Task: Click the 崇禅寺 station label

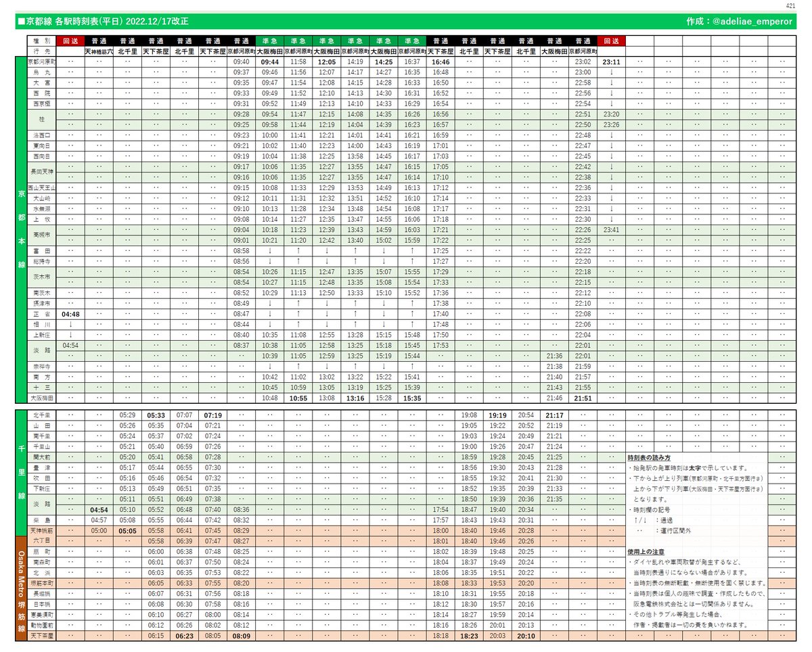Action: point(41,366)
